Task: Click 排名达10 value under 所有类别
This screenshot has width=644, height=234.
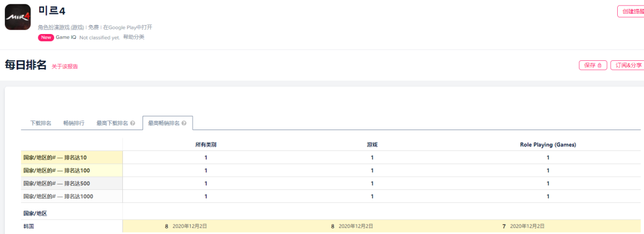Action: 206,158
